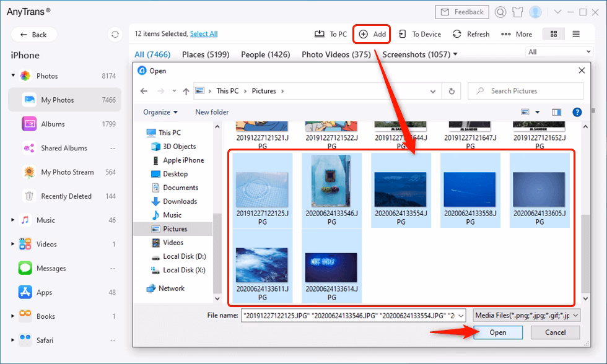Image resolution: width=607 pixels, height=364 pixels.
Task: Click the Help icon in the Open dialog
Action: [x=577, y=112]
